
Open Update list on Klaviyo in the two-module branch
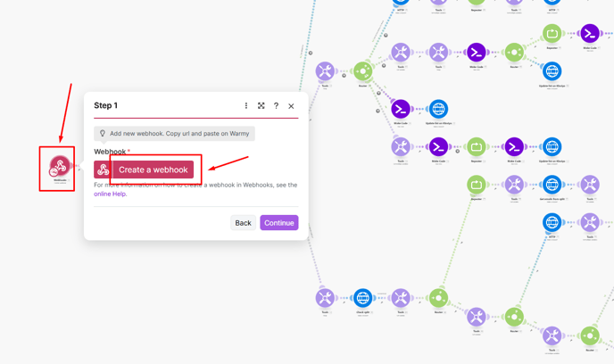438,109
